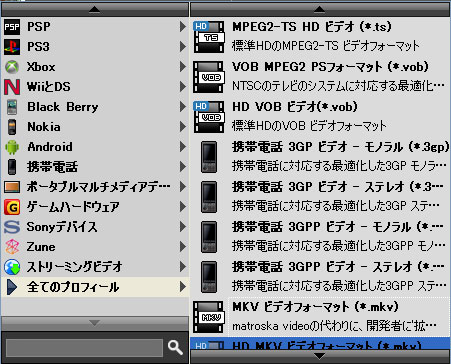The width and height of the screenshot is (451, 364).
Task: Click the Zune logo icon
Action: [x=12, y=247]
